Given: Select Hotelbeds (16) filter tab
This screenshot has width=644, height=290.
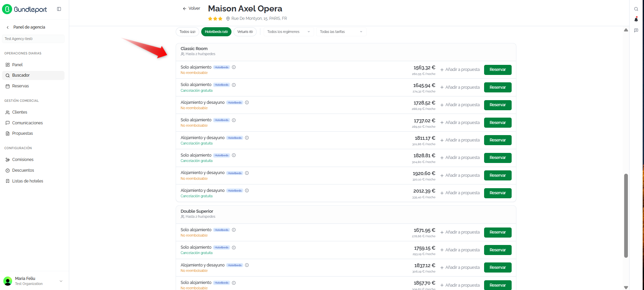Looking at the screenshot, I should coord(216,32).
